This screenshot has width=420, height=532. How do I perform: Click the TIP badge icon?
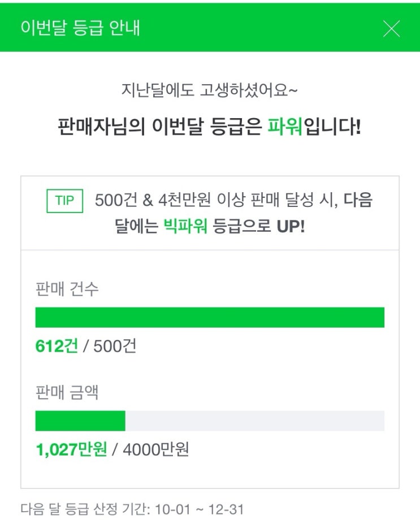tap(64, 201)
